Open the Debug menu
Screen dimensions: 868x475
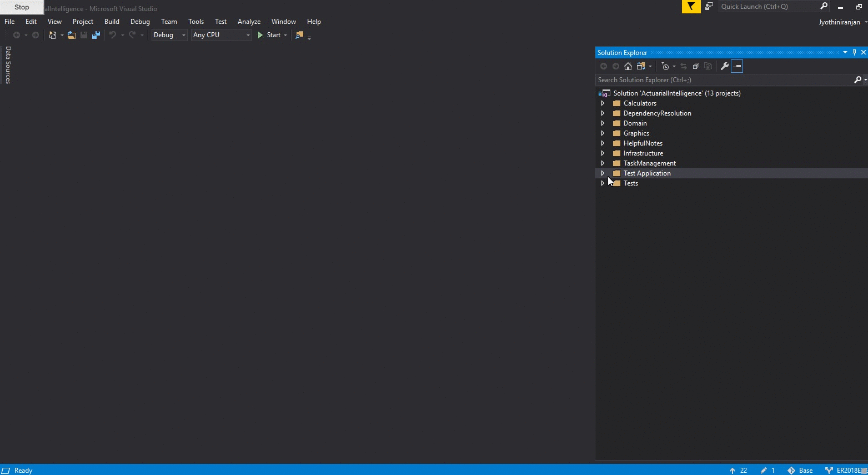(x=140, y=22)
